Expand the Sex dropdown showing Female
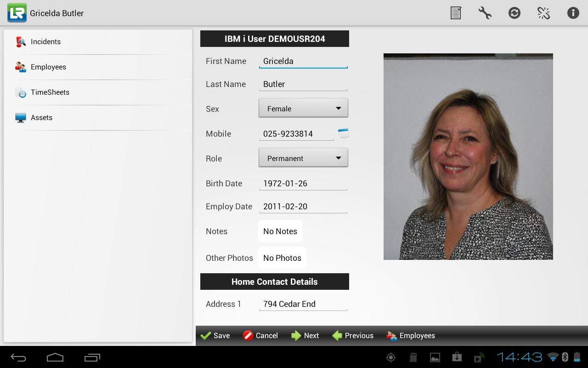Image resolution: width=588 pixels, height=368 pixels. 303,109
